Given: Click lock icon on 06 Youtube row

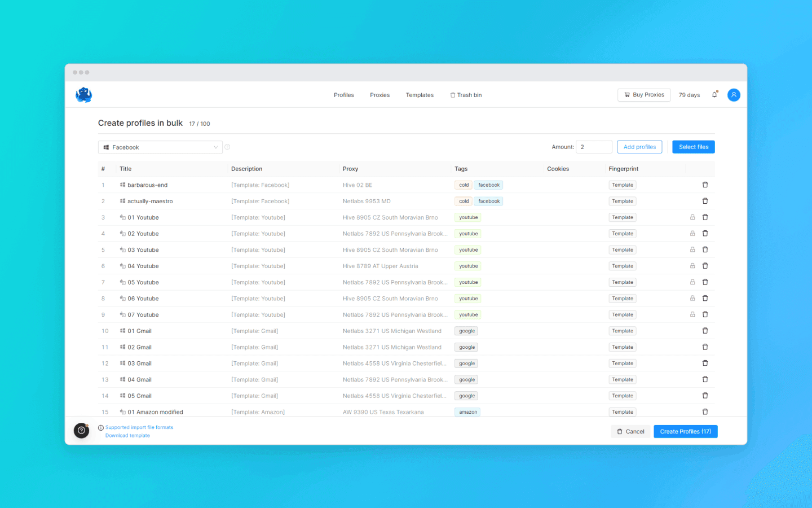Looking at the screenshot, I should pyautogui.click(x=692, y=298).
